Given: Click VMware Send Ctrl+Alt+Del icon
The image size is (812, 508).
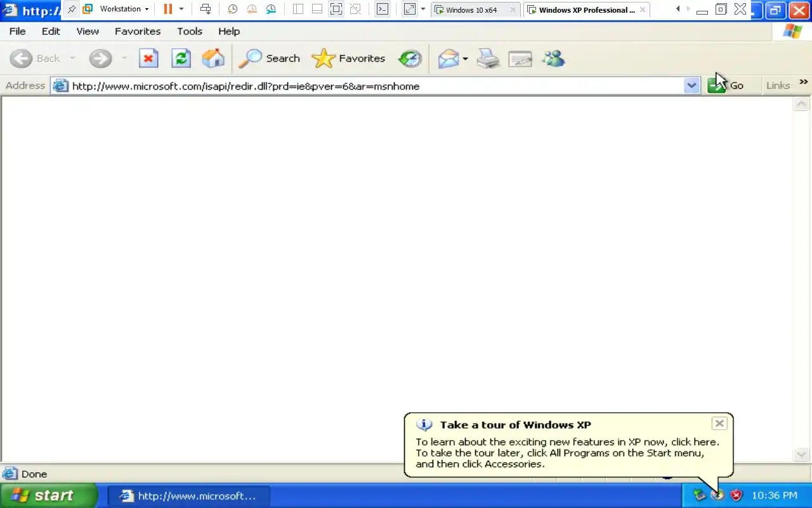Looking at the screenshot, I should tap(206, 9).
